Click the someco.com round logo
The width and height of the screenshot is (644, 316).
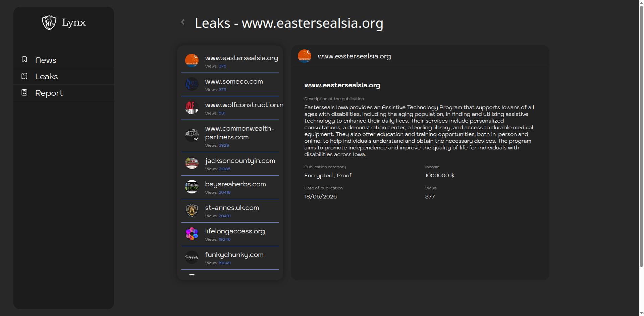[192, 84]
